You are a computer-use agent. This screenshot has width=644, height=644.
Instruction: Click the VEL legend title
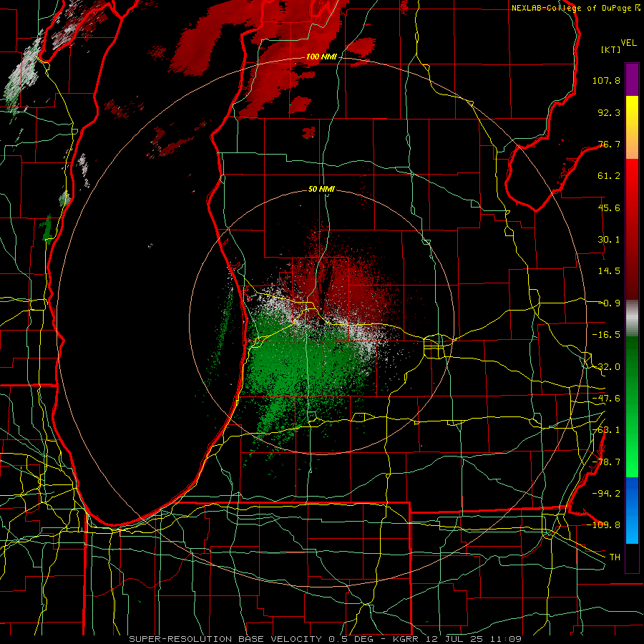tap(628, 43)
